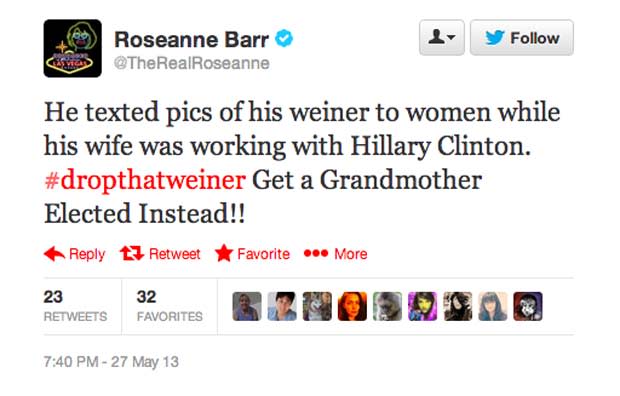Screen dimensions: 620x396
Task: Open the blue-haired girl's avatar
Action: (493, 306)
